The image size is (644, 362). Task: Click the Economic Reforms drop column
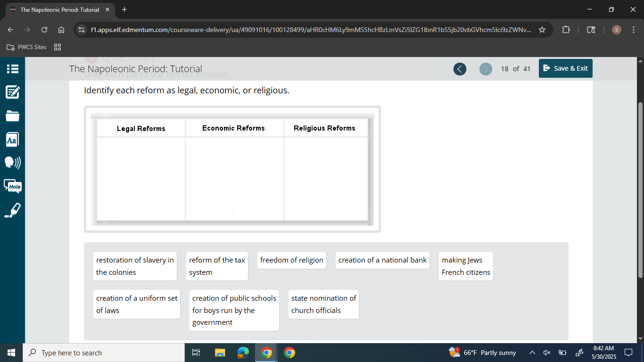point(234,179)
